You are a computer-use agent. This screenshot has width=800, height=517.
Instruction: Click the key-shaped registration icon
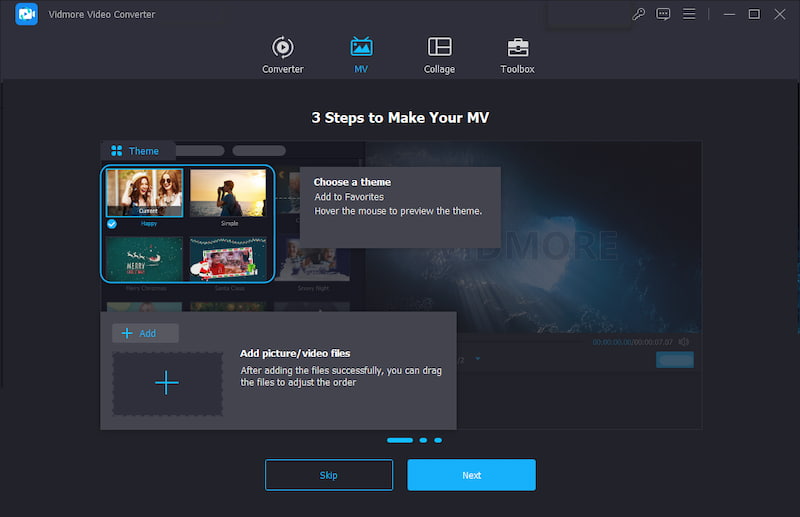[639, 14]
